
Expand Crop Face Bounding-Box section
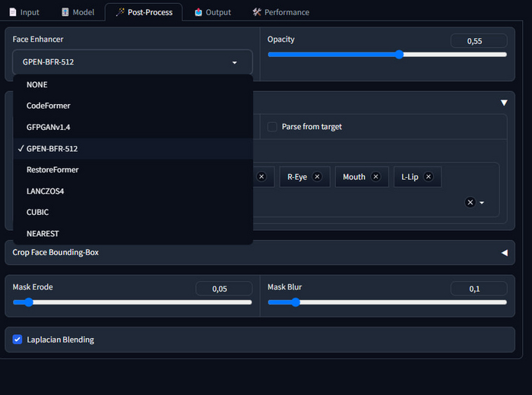(x=504, y=252)
